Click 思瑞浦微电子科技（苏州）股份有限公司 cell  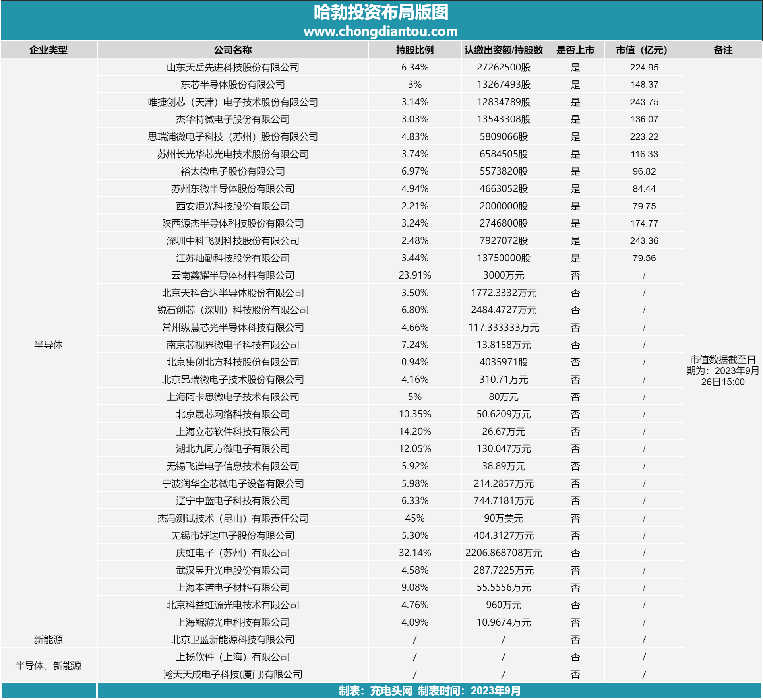(x=233, y=137)
